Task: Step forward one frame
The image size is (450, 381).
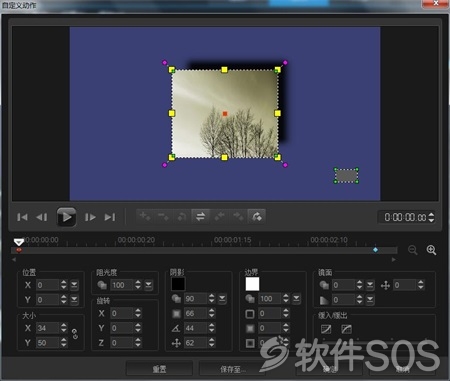Action: click(90, 217)
